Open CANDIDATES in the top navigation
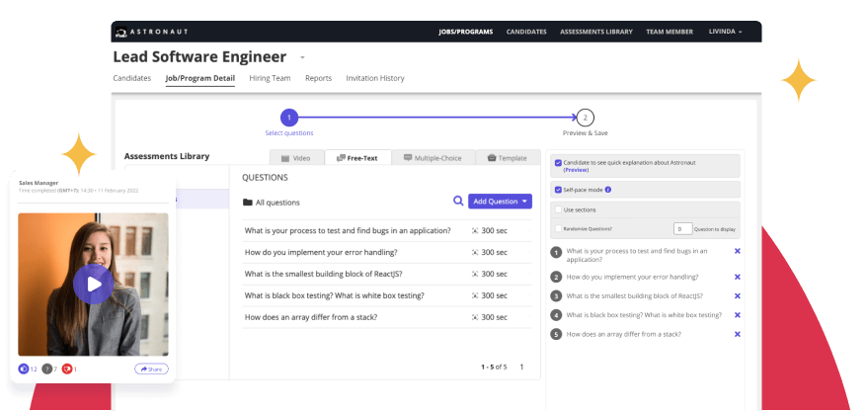The image size is (868, 411). (526, 32)
